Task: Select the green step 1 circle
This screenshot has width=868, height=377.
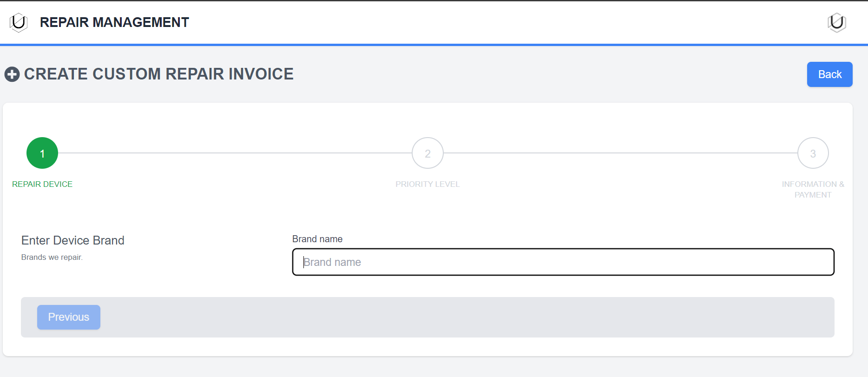Action: click(x=42, y=153)
